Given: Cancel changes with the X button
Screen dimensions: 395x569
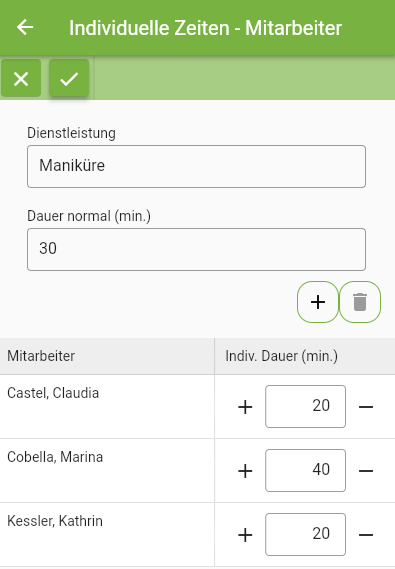Looking at the screenshot, I should pos(21,78).
